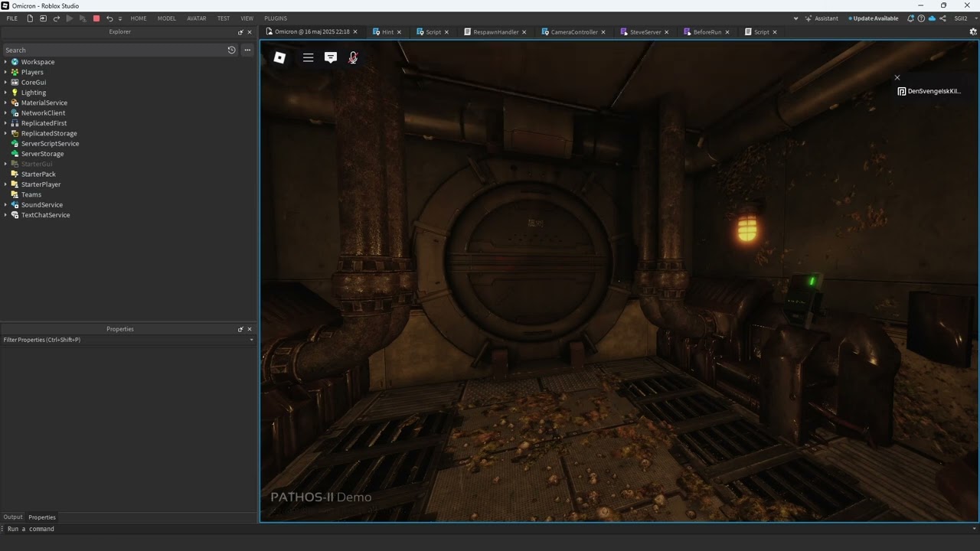
Task: Switch to the BeforeRun tab
Action: [x=707, y=32]
